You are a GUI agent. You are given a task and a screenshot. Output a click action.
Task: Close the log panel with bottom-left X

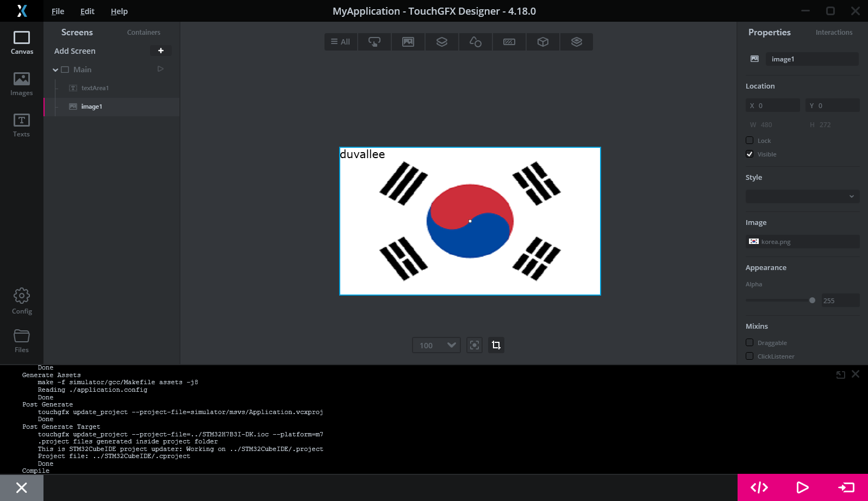[22, 487]
